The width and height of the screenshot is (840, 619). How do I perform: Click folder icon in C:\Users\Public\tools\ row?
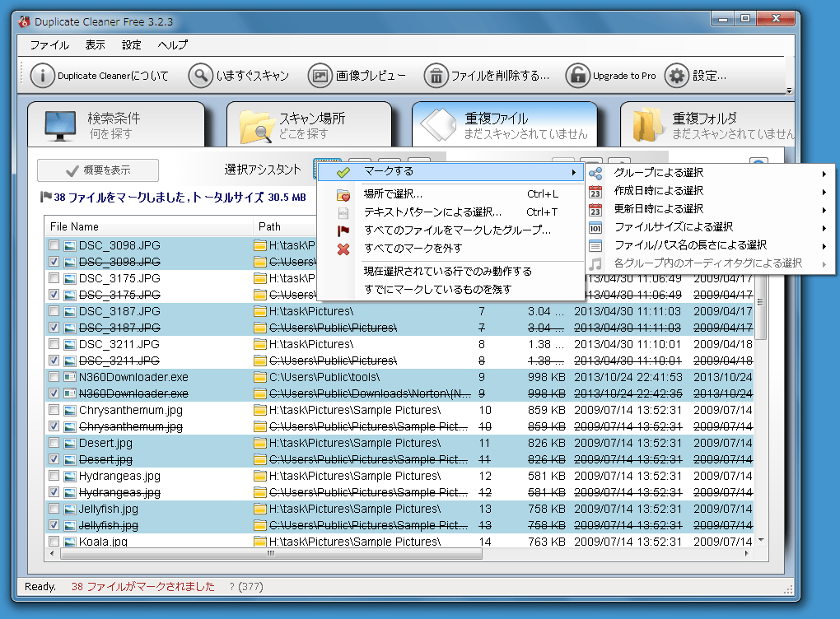(260, 378)
